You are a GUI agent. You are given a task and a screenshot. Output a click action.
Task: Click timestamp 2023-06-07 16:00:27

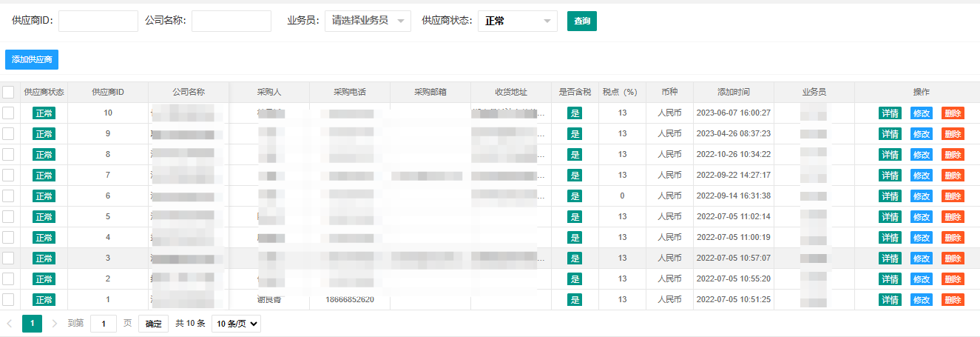coord(734,113)
